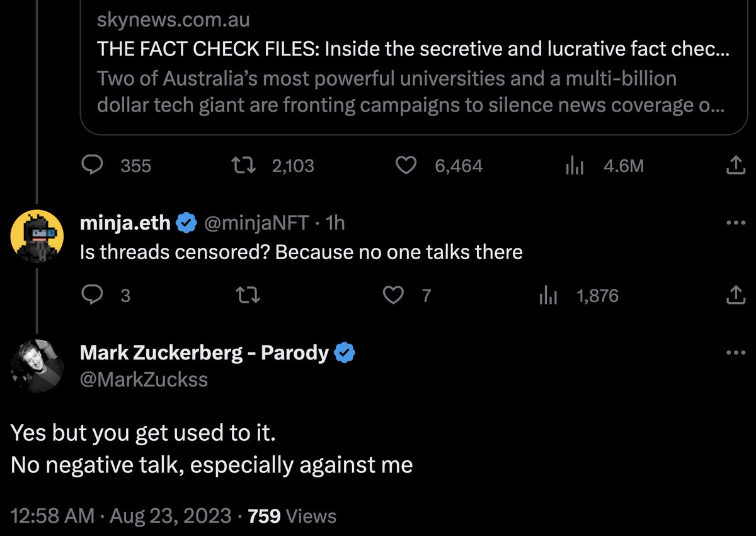Like minja.eth's tweet about threads

tap(394, 295)
